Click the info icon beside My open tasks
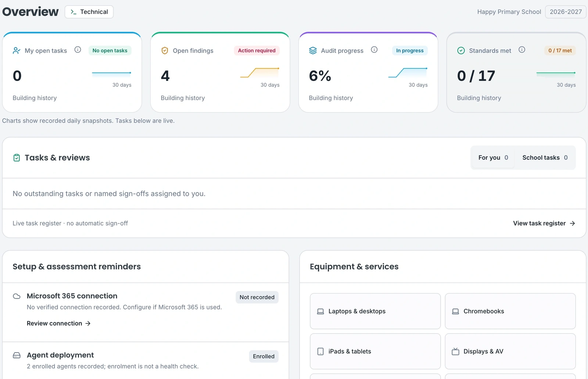Image resolution: width=588 pixels, height=379 pixels. tap(78, 50)
